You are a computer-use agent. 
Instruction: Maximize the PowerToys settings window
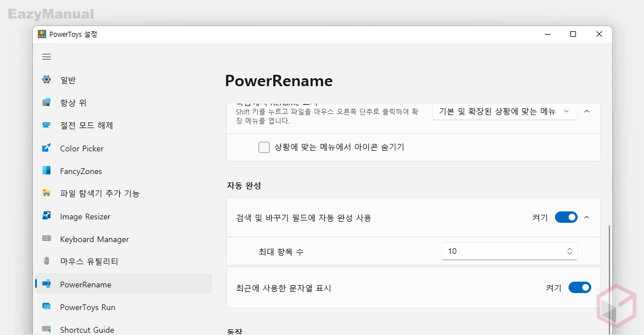point(573,34)
